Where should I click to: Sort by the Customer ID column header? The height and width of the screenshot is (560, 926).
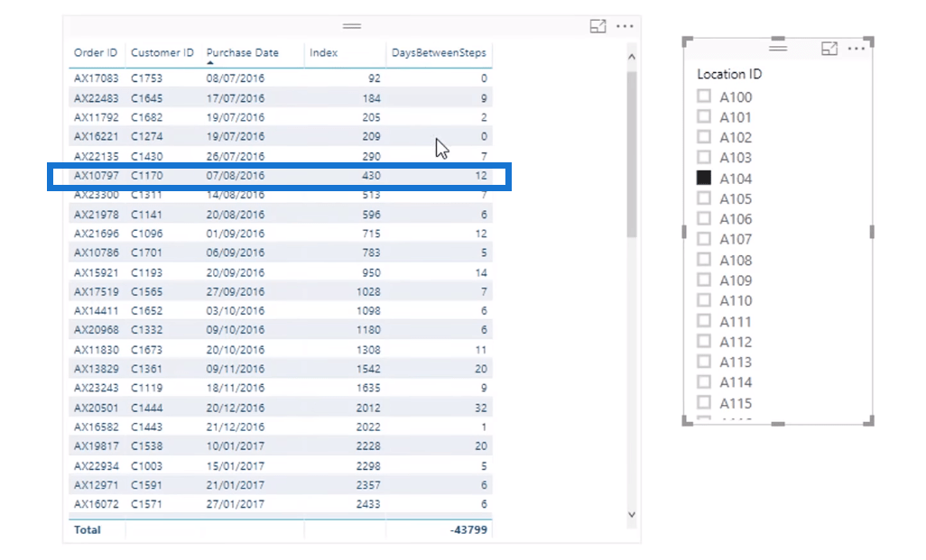pyautogui.click(x=162, y=52)
